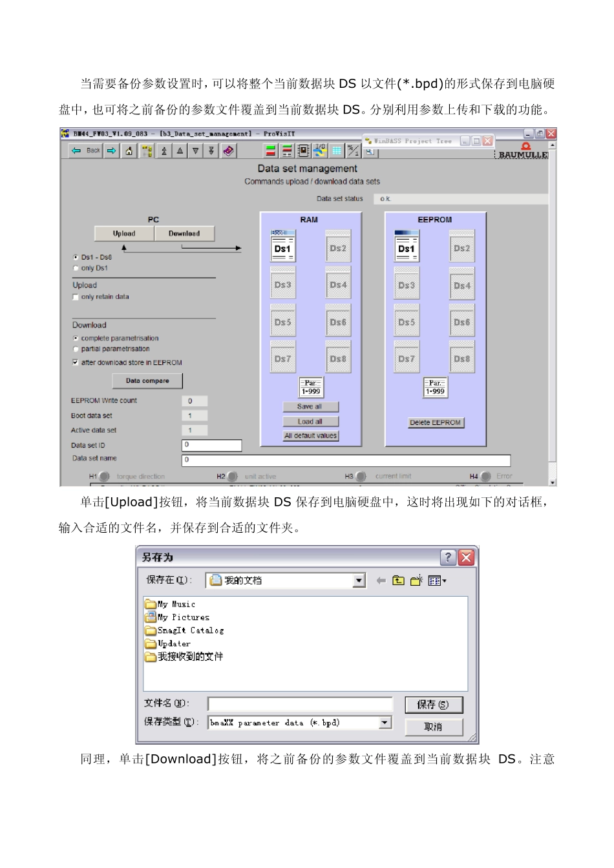614x868 pixels.
Task: Click the 取消 cancel button
Action: [x=434, y=727]
